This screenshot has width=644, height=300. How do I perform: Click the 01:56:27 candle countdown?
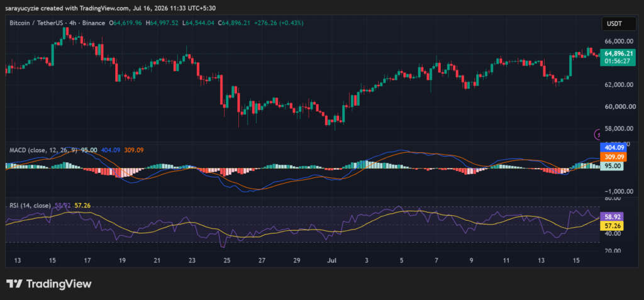[618, 61]
